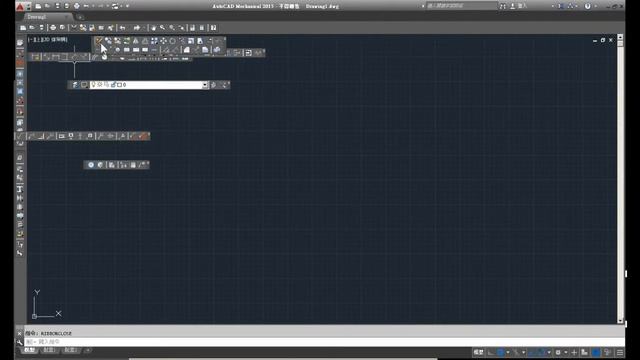Screen dimensions: 640x360
Task: Open a new drawing tab with the plus button
Action: (x=80, y=17)
